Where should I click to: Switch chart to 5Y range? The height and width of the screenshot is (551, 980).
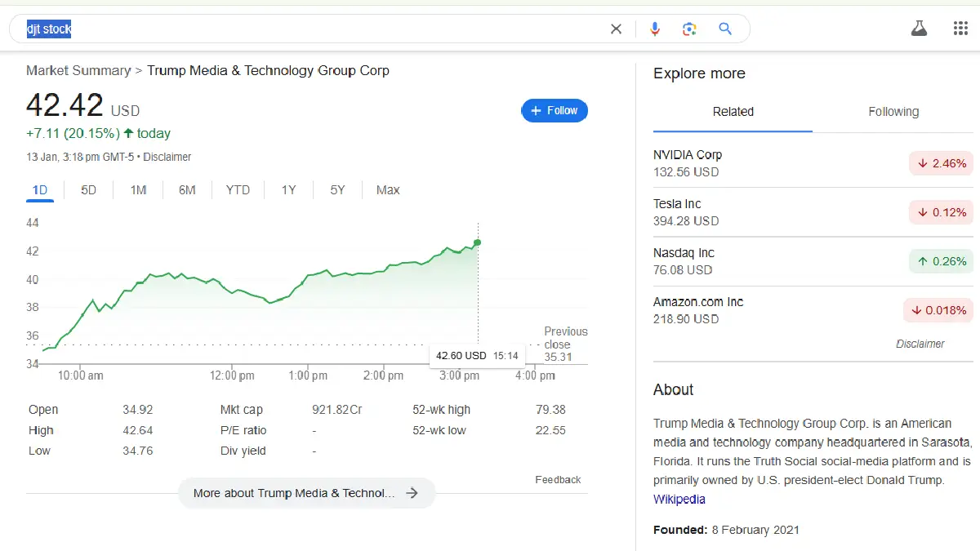click(337, 190)
